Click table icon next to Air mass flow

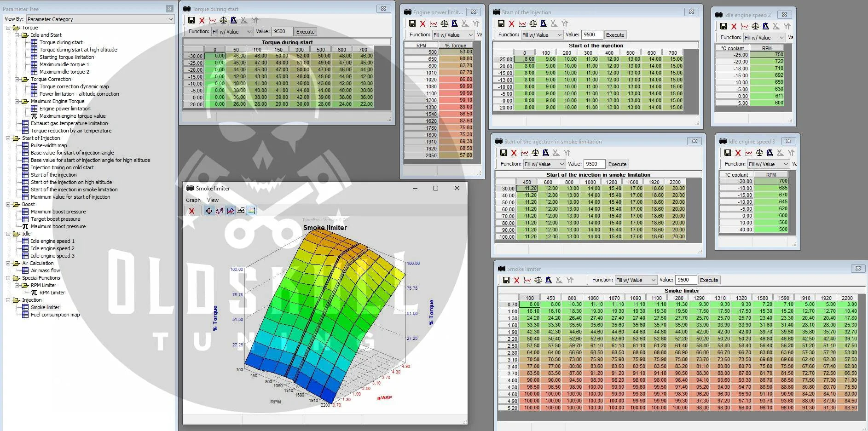point(25,270)
